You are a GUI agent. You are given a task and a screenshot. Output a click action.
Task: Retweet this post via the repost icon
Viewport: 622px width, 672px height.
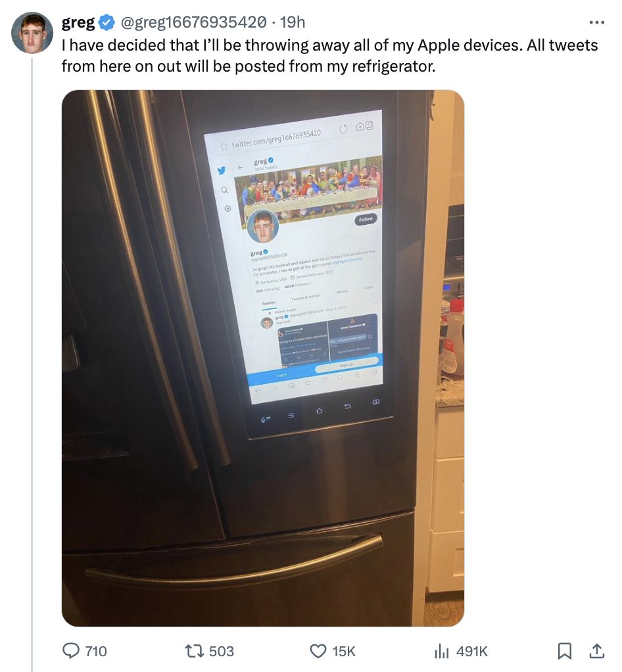coord(194,651)
